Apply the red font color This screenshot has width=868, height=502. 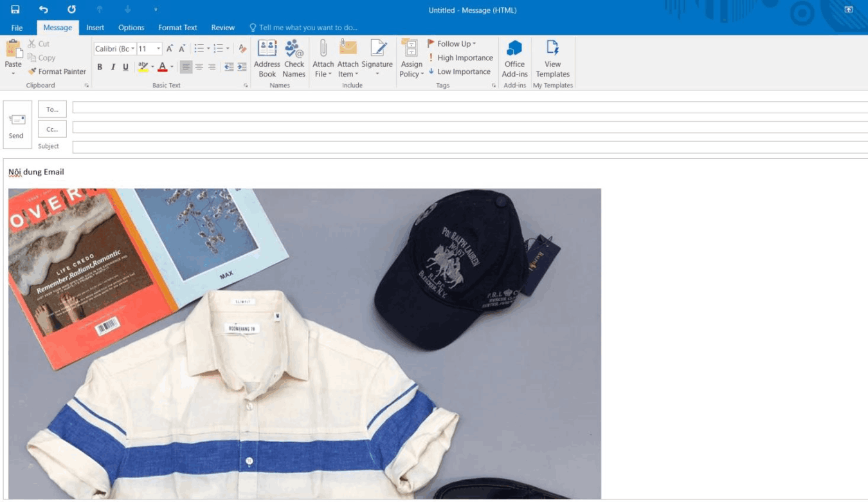163,67
